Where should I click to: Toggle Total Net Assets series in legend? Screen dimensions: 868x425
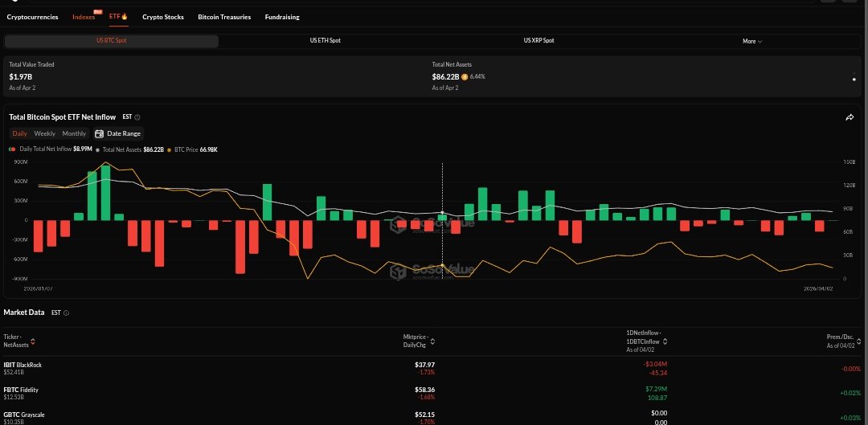tap(133, 149)
